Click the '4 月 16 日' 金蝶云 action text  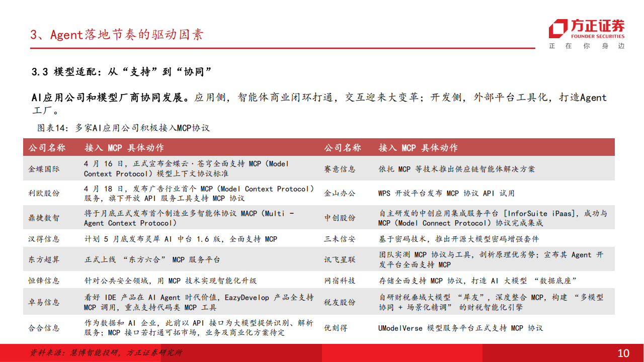point(187,168)
